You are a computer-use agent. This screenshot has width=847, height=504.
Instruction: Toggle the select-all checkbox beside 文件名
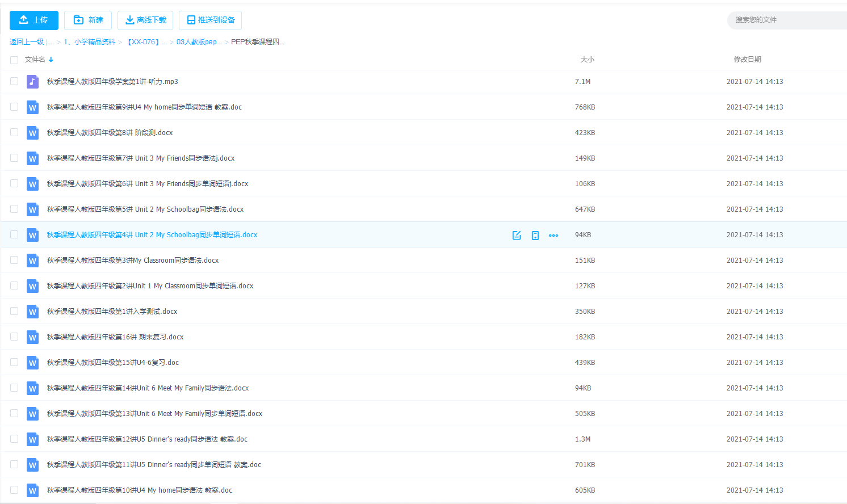[x=14, y=60]
